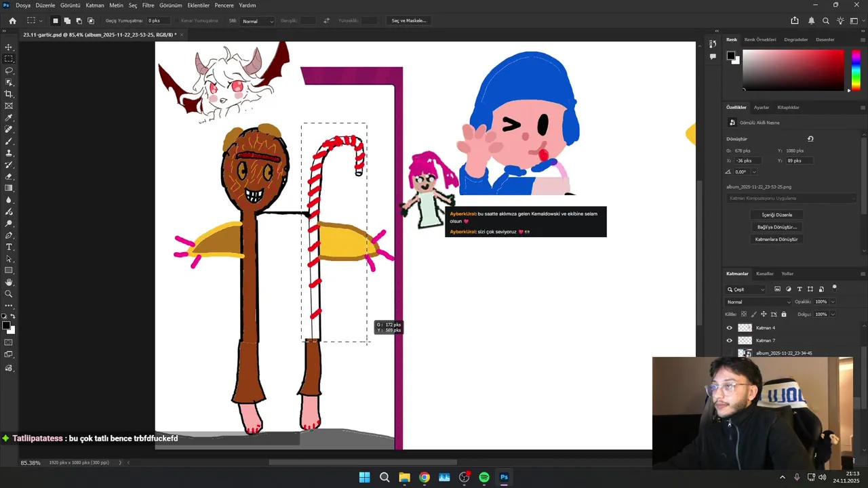
Task: Toggle lock position
Action: (x=764, y=314)
